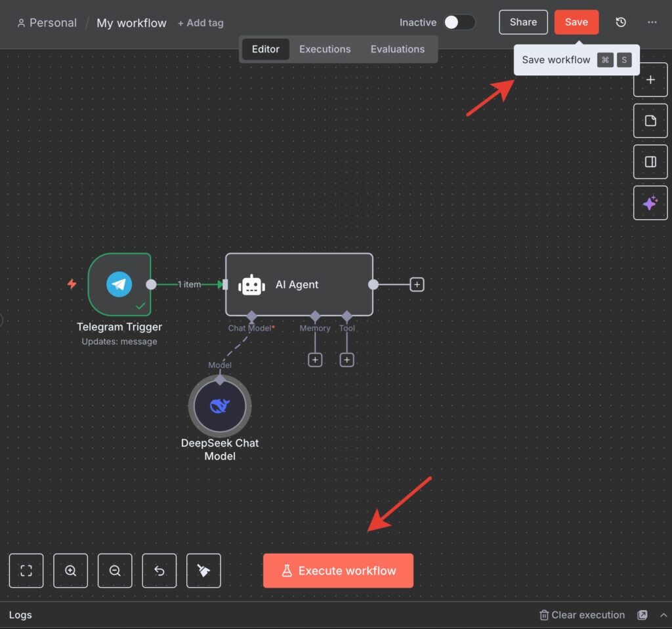Screen dimensions: 672x629
Task: Click the fit-to-view zoom icon
Action: 26,571
